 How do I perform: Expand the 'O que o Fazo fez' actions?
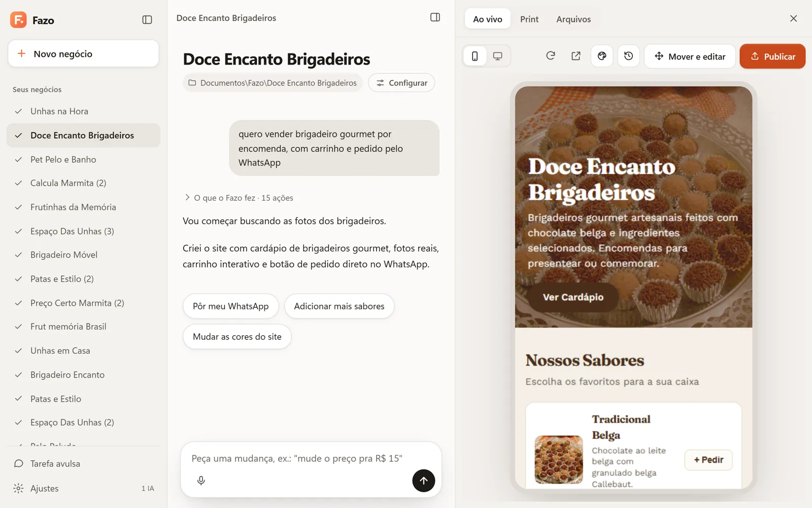pyautogui.click(x=239, y=198)
